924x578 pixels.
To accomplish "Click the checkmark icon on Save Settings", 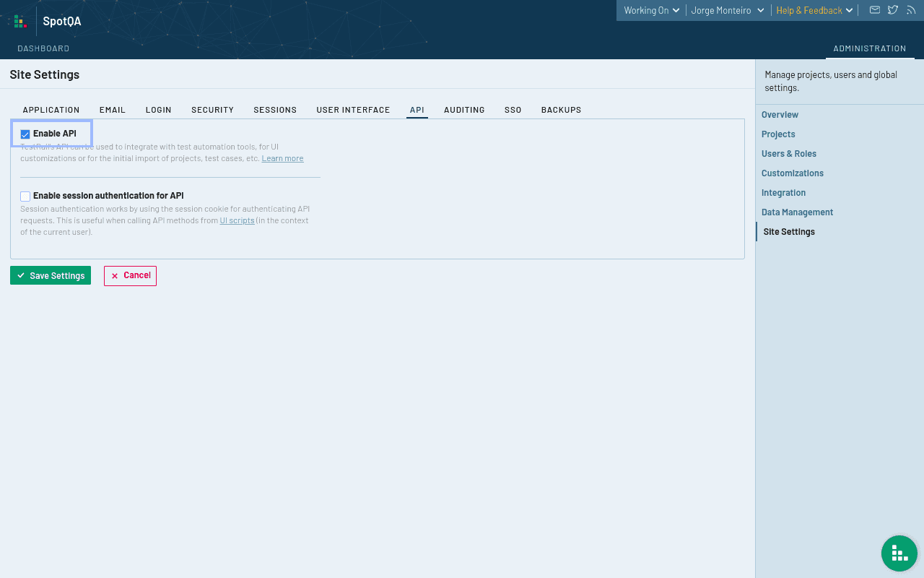I will 20,275.
